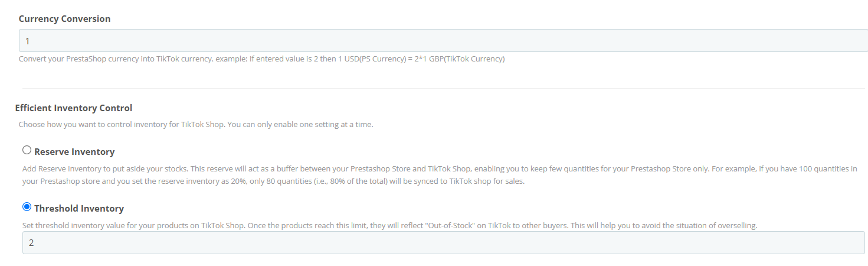Click the 'Efficient Inventory Control' heading
Image resolution: width=868 pixels, height=266 pixels.
[74, 108]
